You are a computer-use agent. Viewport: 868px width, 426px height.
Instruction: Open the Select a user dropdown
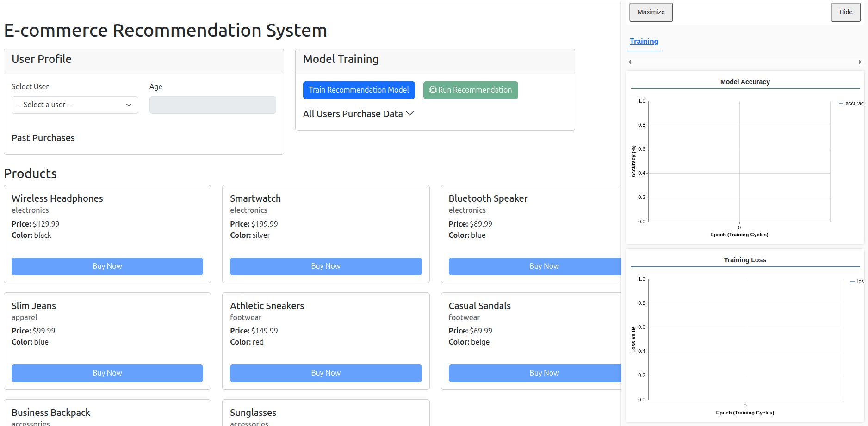coord(75,105)
